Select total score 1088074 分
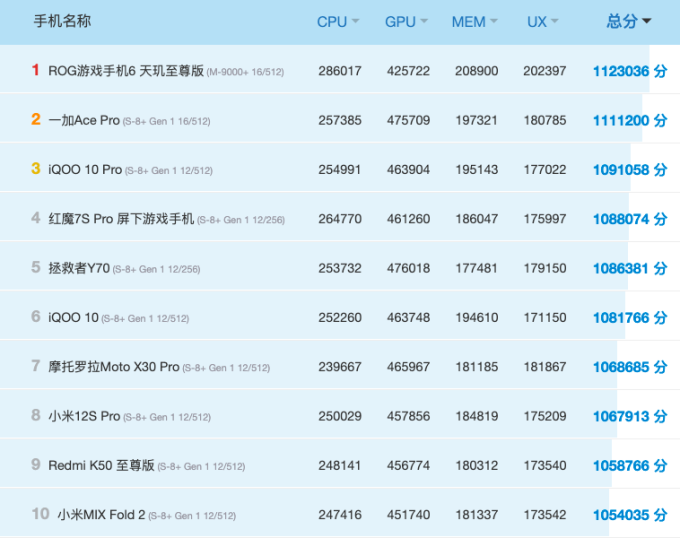 click(630, 219)
